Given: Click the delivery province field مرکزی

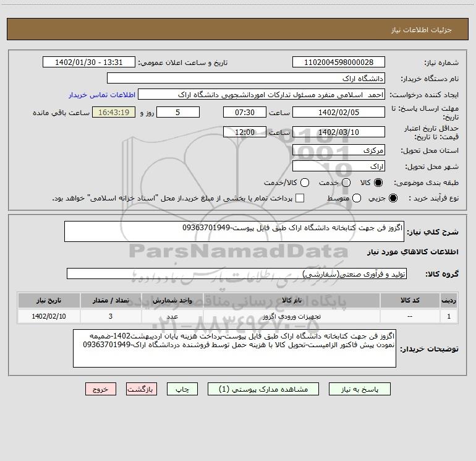Looking at the screenshot, I should click(339, 150).
